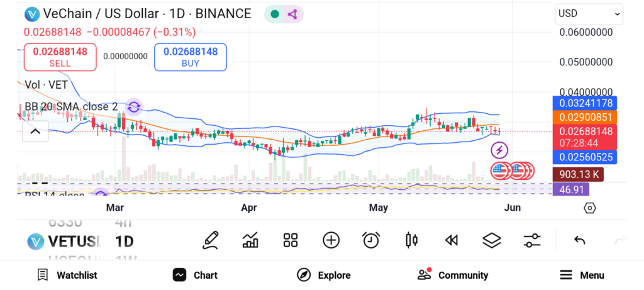
Task: Click the volume value 903.13 K
Action: click(x=579, y=174)
